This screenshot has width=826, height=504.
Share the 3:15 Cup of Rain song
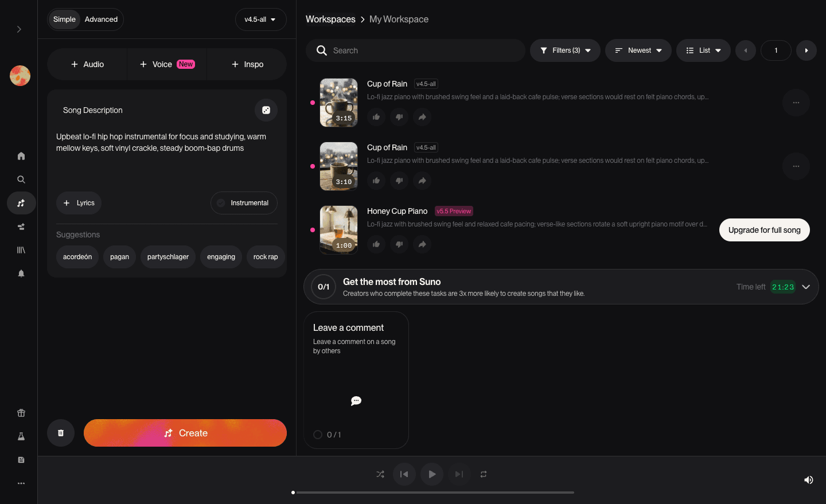[422, 117]
